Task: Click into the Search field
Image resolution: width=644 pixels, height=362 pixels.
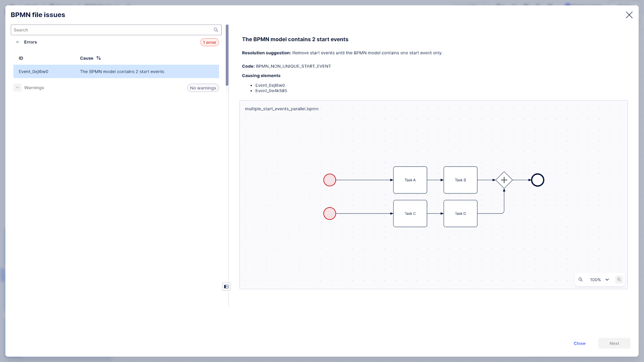Action: point(112,30)
